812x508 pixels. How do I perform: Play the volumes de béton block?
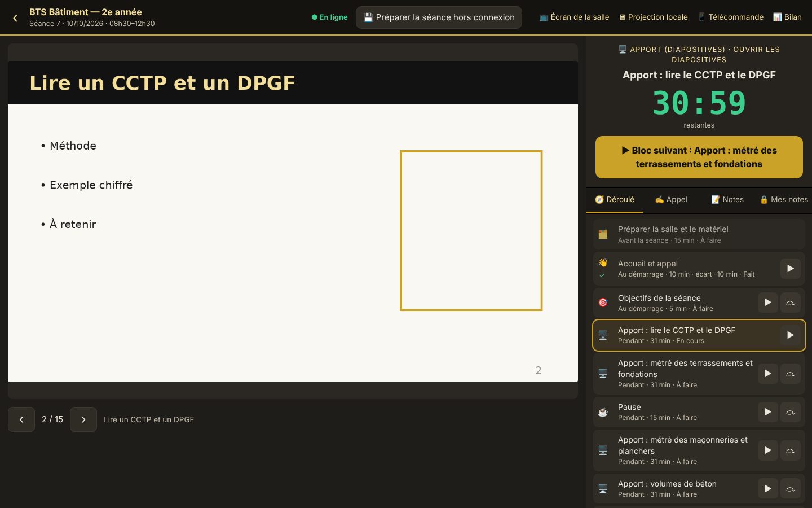point(768,489)
